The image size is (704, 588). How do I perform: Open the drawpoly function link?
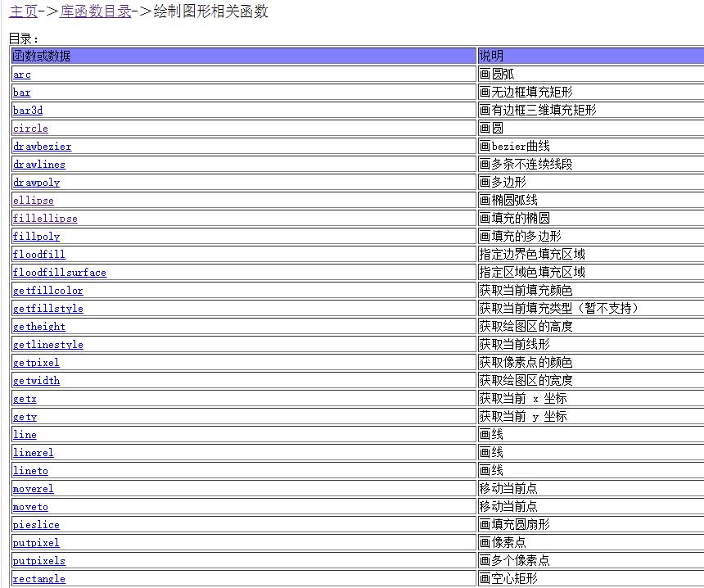pyautogui.click(x=36, y=183)
